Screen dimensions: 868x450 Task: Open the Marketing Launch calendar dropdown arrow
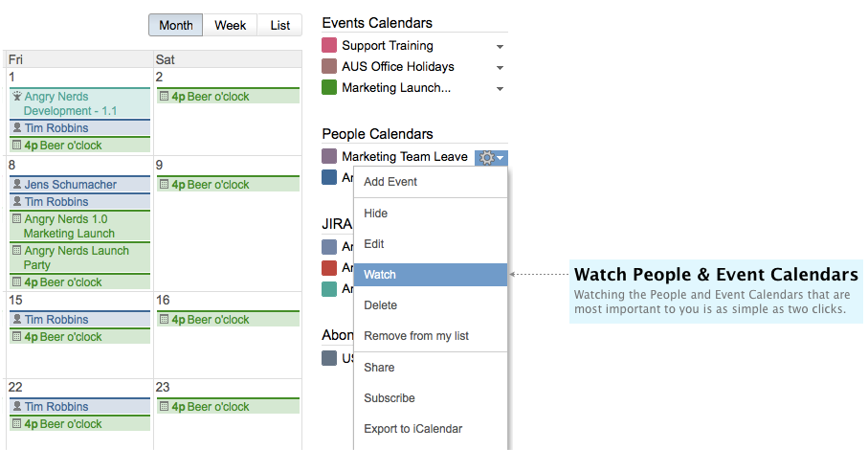[x=500, y=89]
